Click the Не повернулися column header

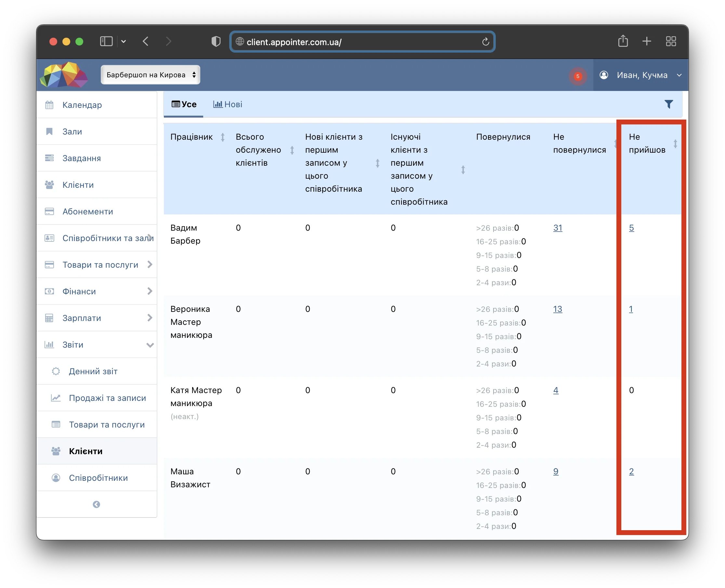[x=579, y=144]
